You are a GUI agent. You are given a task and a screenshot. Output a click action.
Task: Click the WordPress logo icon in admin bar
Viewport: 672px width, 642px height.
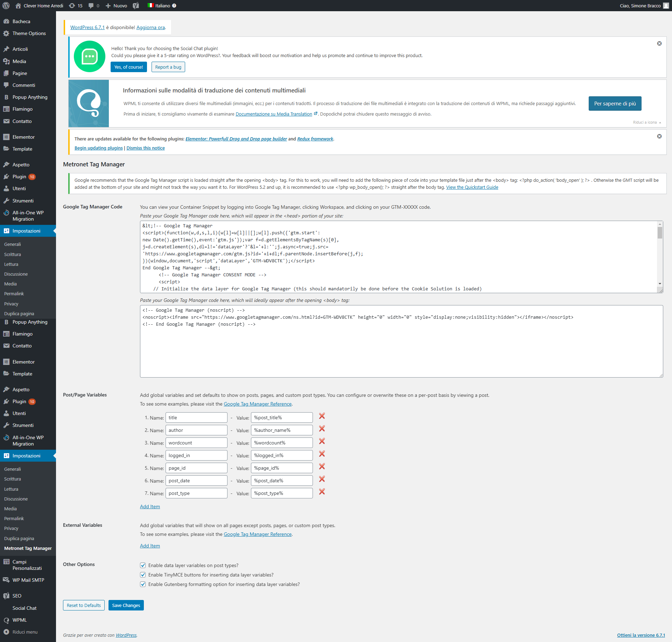6,6
